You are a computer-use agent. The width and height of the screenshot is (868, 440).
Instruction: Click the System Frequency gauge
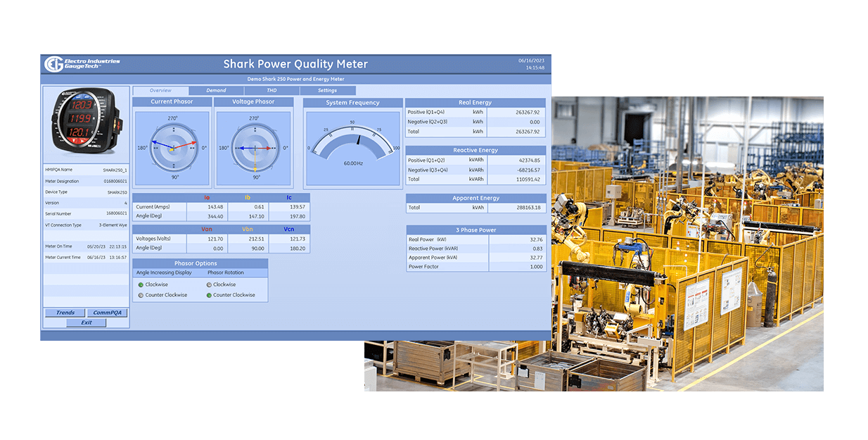pyautogui.click(x=352, y=142)
